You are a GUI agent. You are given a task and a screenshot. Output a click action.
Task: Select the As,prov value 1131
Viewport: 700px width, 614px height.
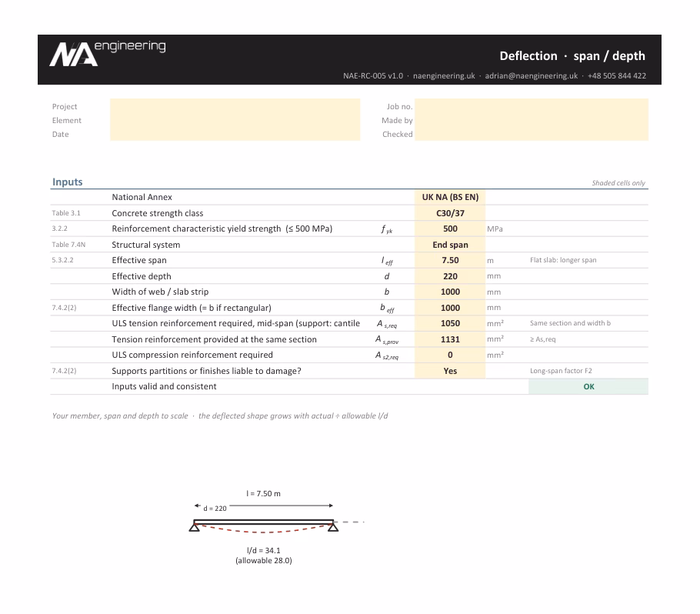tap(450, 339)
